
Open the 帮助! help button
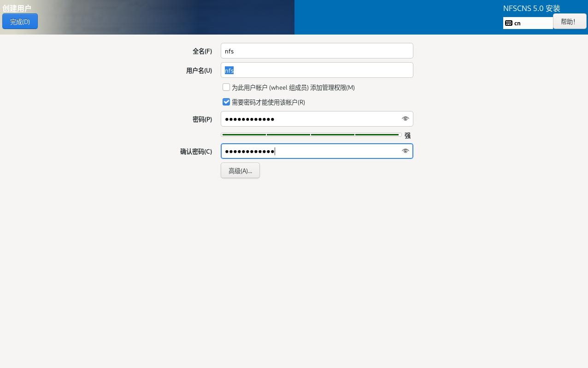coord(570,22)
